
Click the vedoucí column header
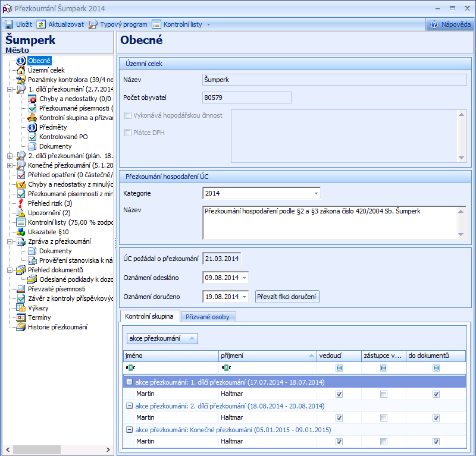point(339,356)
